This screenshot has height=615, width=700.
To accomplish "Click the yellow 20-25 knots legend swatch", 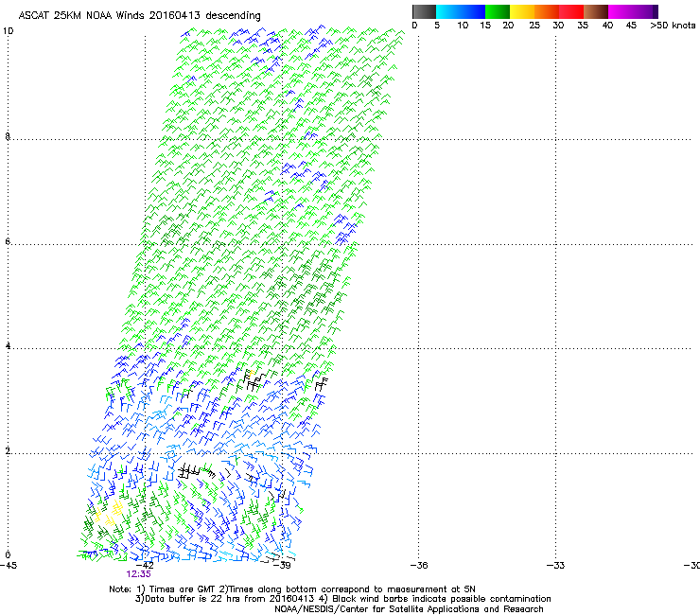I will pos(522,11).
